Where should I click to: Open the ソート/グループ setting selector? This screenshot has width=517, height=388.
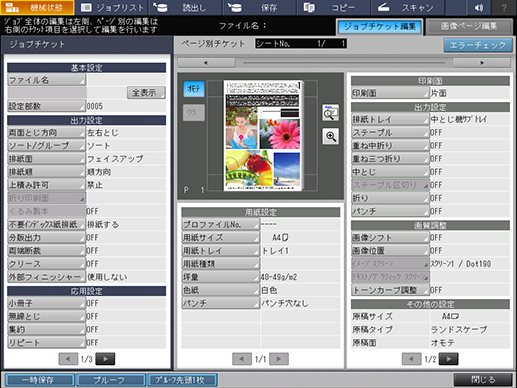[x=46, y=146]
